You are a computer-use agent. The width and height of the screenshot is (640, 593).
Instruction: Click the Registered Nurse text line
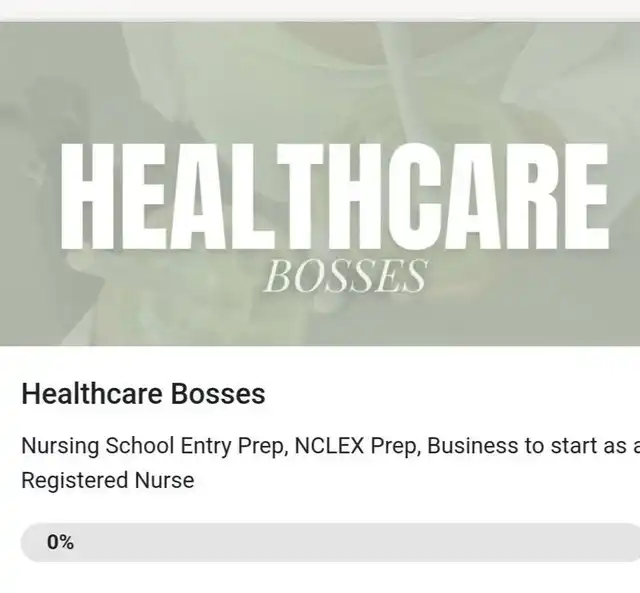click(108, 480)
